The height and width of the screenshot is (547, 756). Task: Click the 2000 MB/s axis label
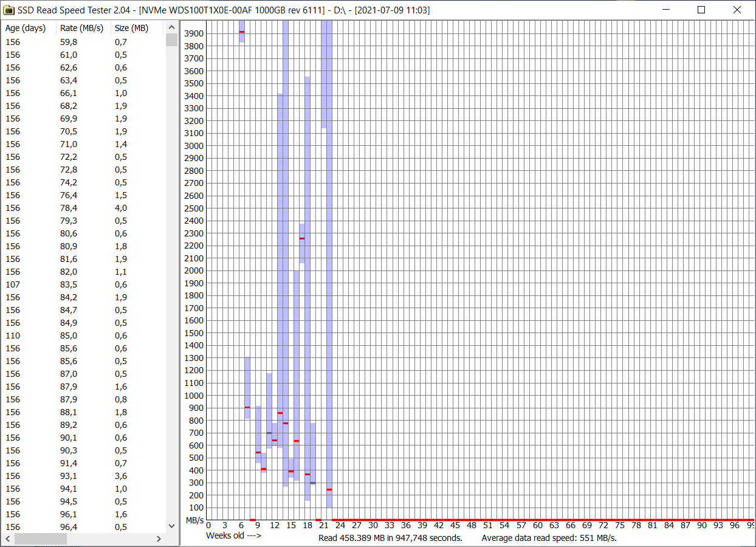pyautogui.click(x=194, y=270)
